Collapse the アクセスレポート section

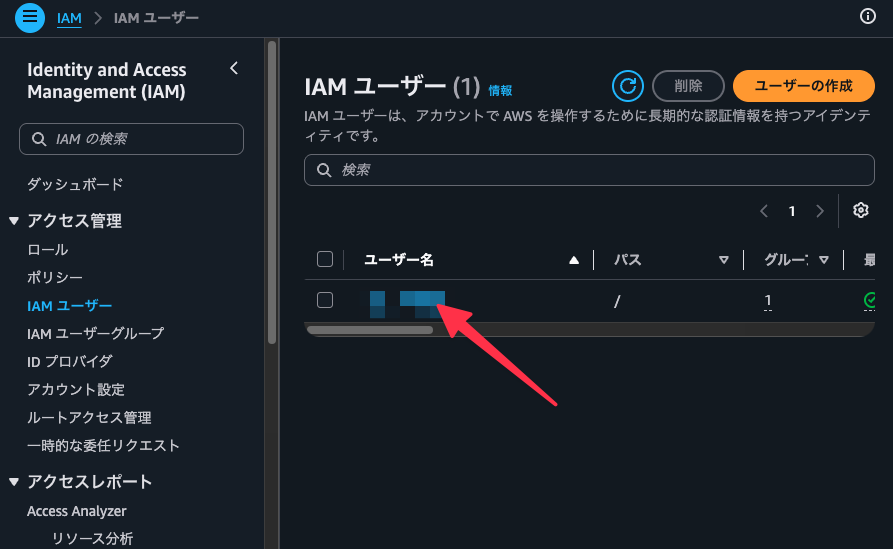pyautogui.click(x=14, y=482)
